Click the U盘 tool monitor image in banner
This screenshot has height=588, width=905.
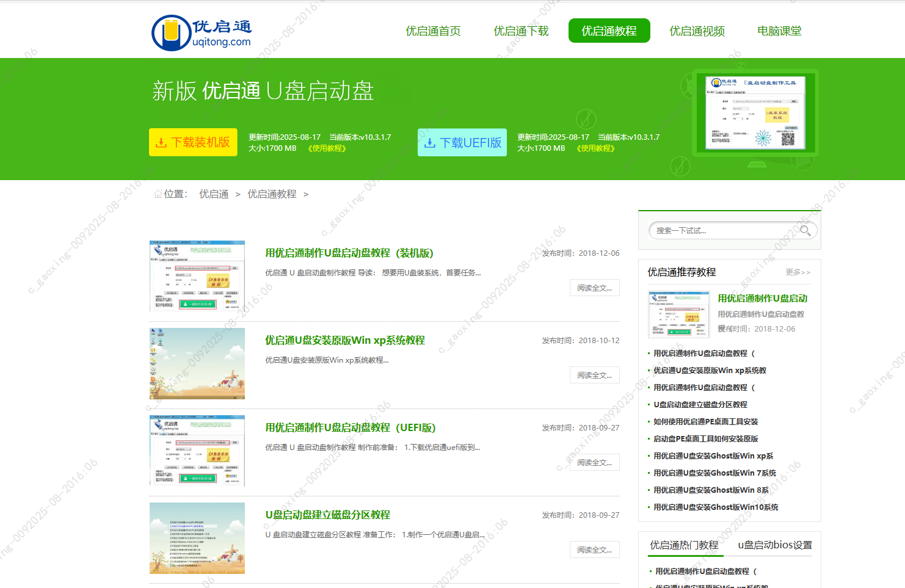coord(755,114)
